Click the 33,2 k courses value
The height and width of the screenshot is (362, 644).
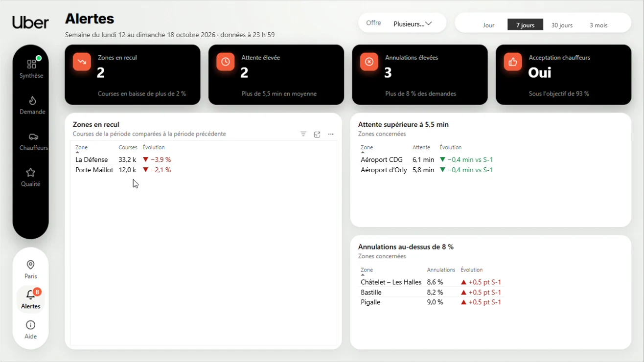point(127,159)
